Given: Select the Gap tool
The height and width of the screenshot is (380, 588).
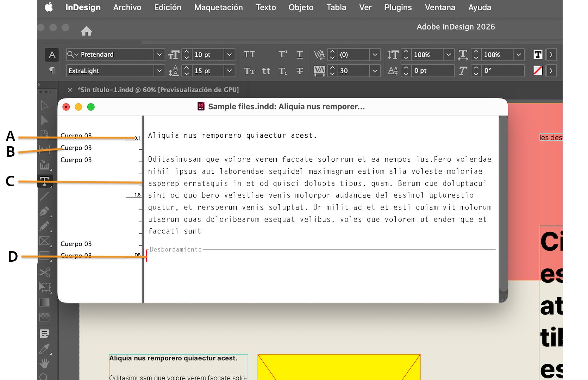Looking at the screenshot, I should point(45,149).
